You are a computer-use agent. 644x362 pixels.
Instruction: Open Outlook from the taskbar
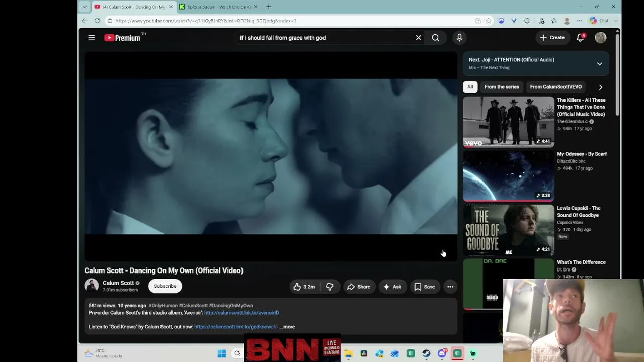(395, 353)
